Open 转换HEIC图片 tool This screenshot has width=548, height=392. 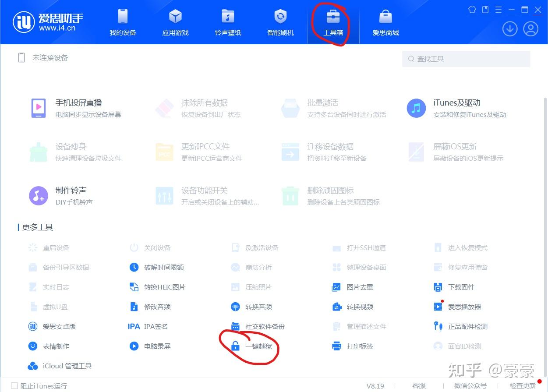click(x=157, y=287)
